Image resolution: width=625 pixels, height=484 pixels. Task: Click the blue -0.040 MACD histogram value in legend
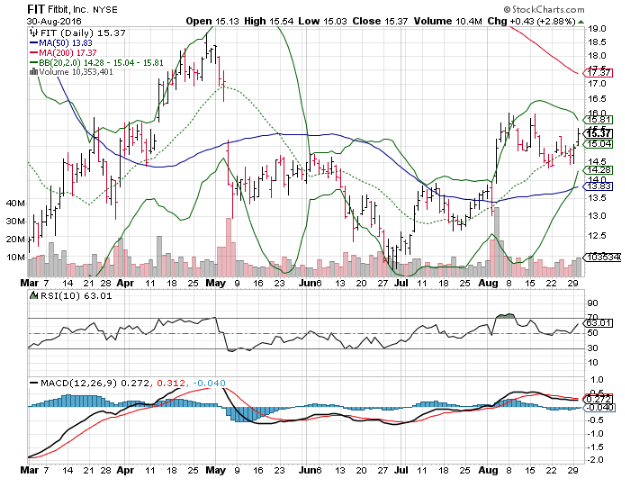click(209, 383)
